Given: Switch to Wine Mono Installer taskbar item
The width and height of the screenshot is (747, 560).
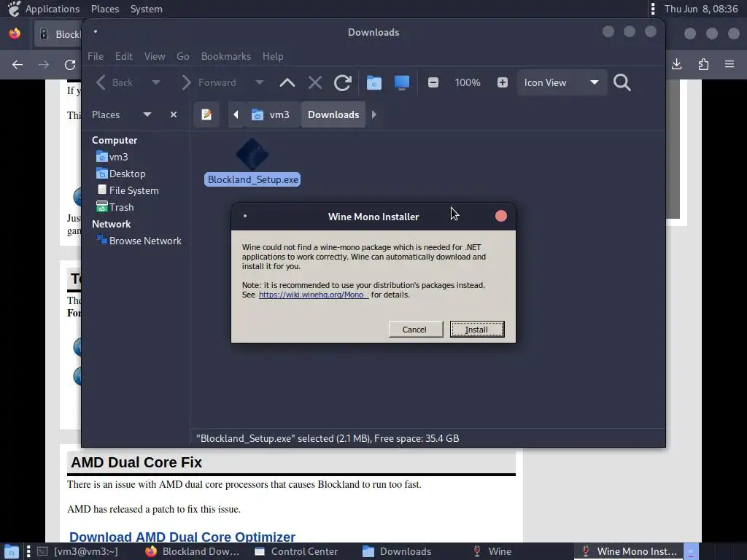Looking at the screenshot, I should click(630, 551).
